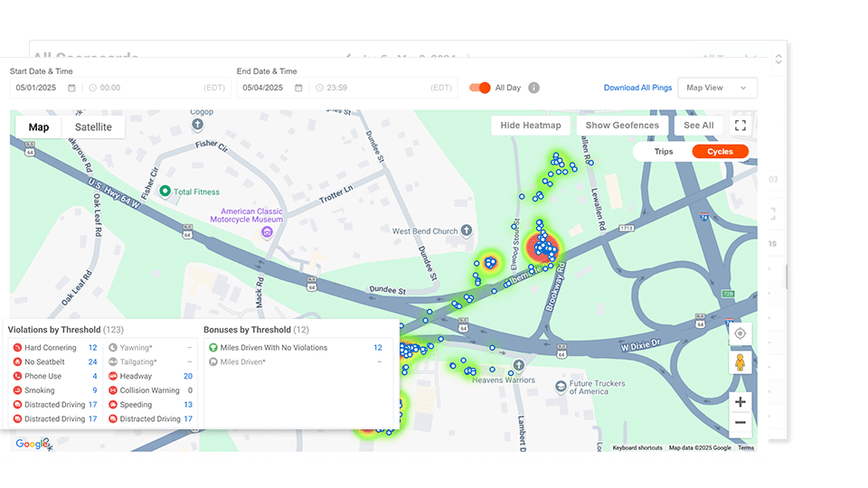The image size is (868, 488).
Task: Open the Map View dropdown
Action: 717,88
